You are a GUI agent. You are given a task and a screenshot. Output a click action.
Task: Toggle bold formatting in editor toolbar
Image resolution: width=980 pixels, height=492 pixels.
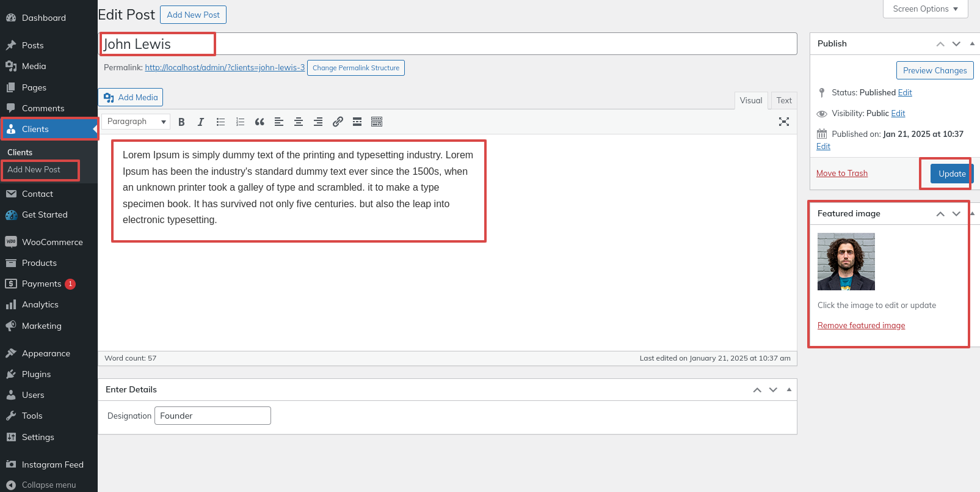pyautogui.click(x=181, y=122)
